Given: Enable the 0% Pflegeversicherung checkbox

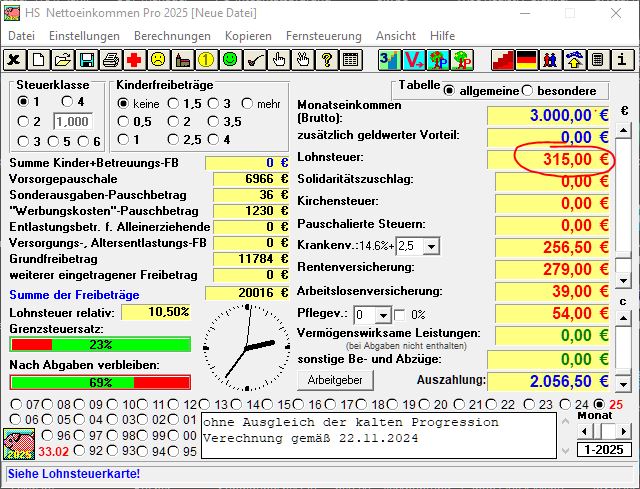Looking at the screenshot, I should coord(401,314).
